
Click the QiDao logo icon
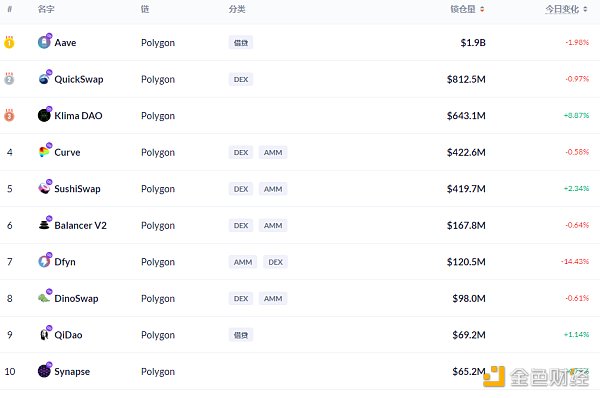click(44, 334)
